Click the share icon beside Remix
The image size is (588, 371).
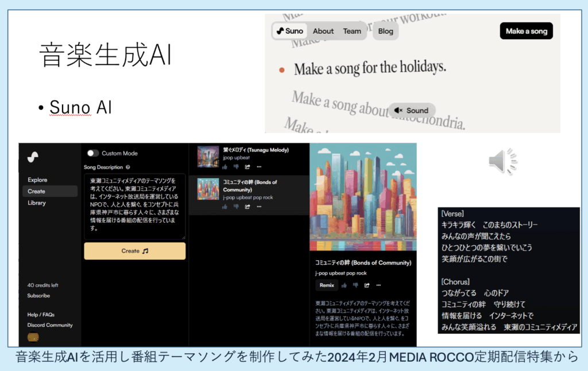[367, 285]
